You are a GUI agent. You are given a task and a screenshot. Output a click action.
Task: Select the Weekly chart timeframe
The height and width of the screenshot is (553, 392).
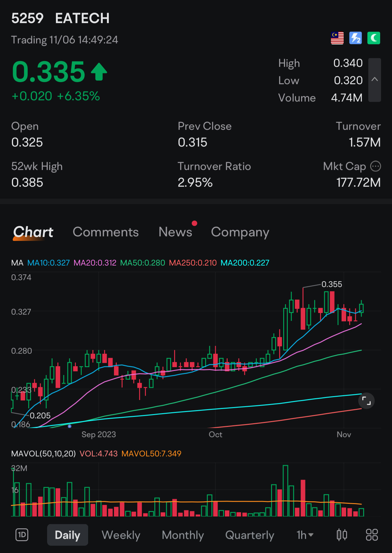click(x=121, y=535)
